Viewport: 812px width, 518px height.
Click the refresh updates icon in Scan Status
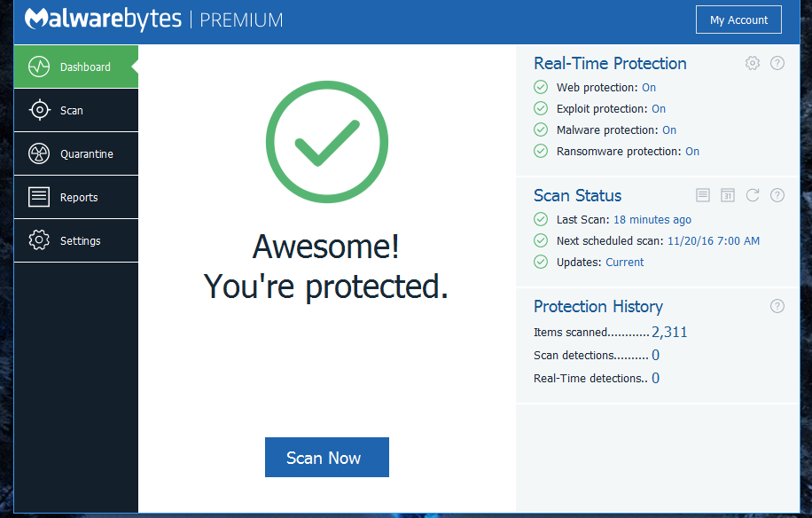click(x=753, y=195)
